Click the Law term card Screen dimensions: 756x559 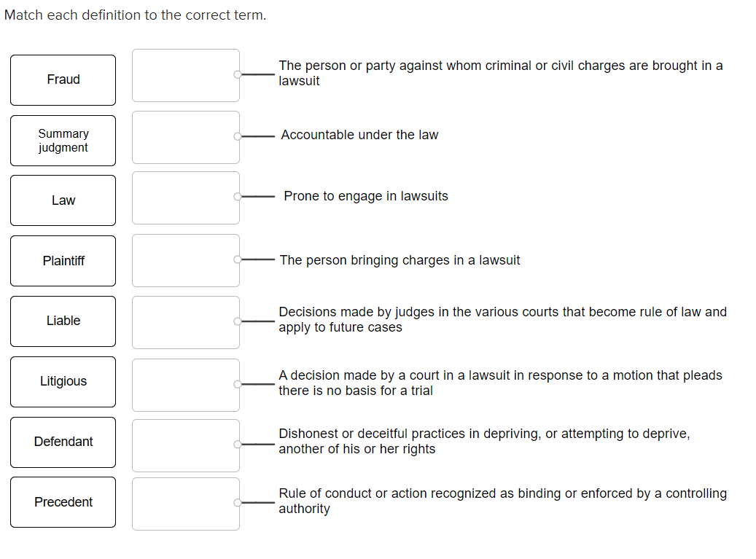[x=63, y=200]
